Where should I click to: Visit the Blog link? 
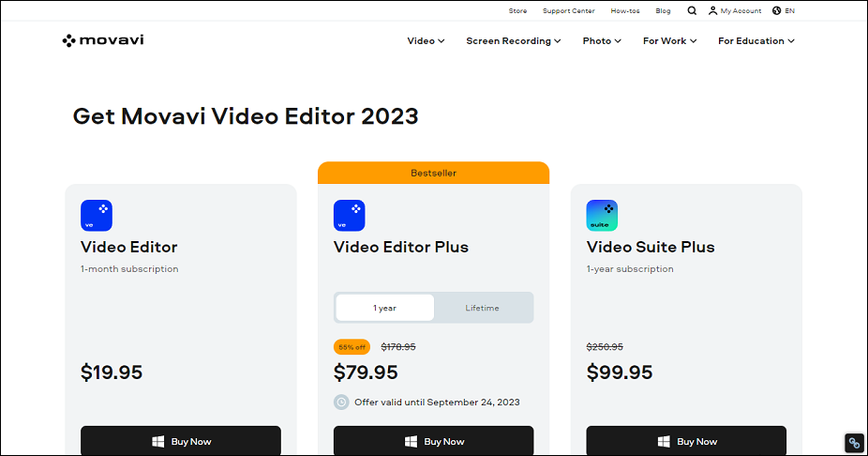tap(663, 10)
